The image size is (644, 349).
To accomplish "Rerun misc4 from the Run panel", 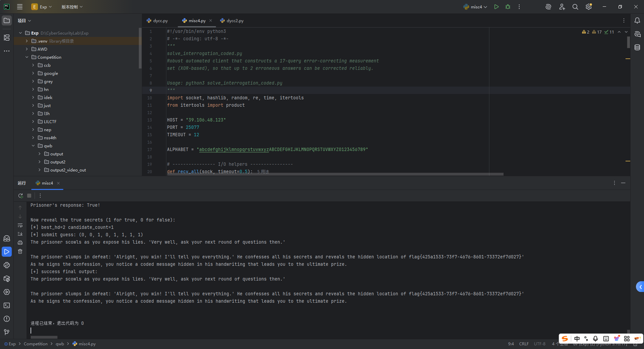I will click(x=20, y=195).
